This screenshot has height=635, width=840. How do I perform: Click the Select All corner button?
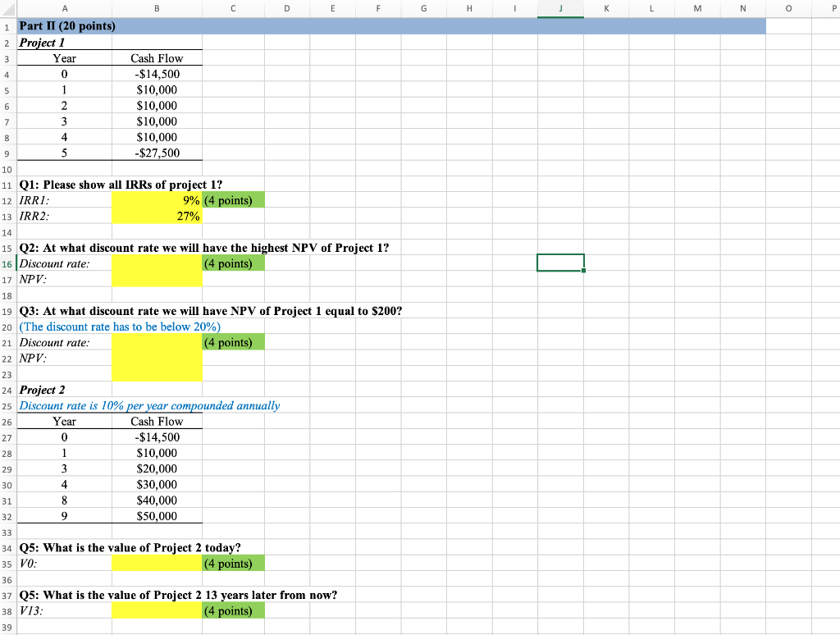[x=7, y=8]
